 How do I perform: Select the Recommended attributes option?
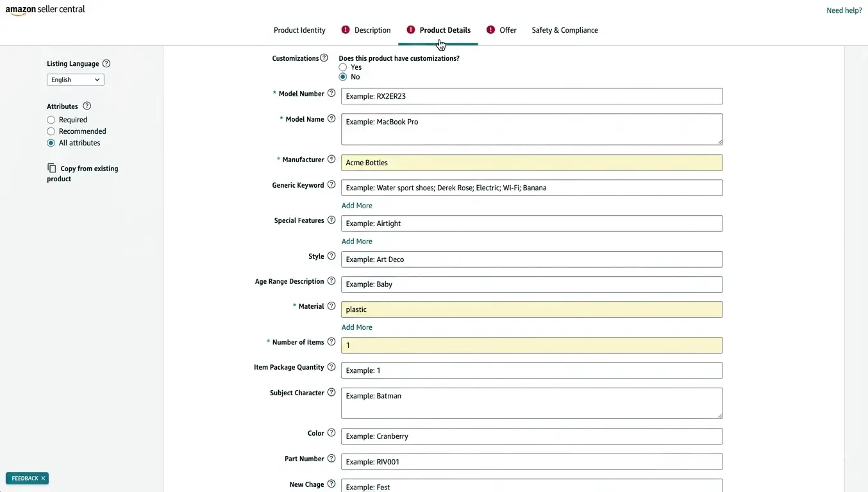tap(51, 131)
